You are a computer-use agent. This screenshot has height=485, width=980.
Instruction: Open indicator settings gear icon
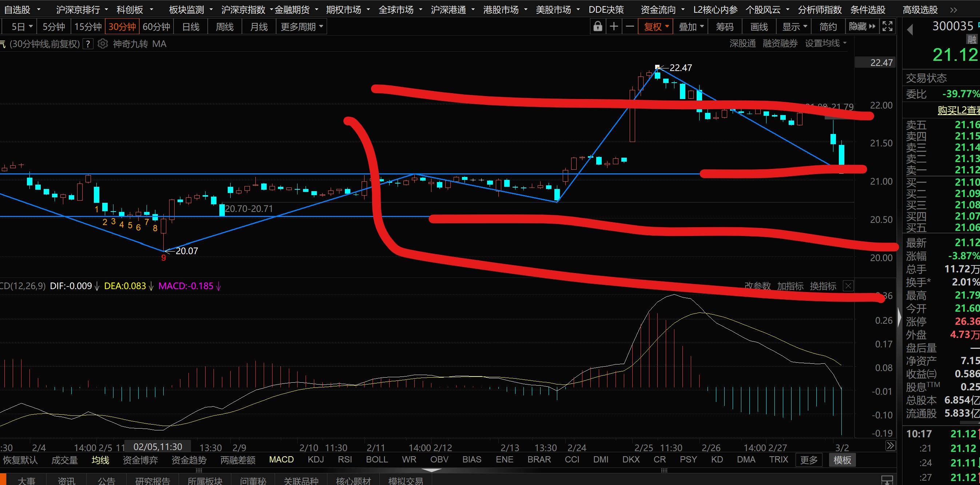[103, 44]
